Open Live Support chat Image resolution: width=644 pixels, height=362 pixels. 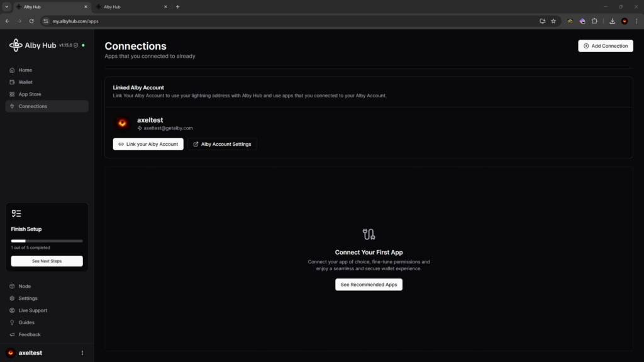33,310
